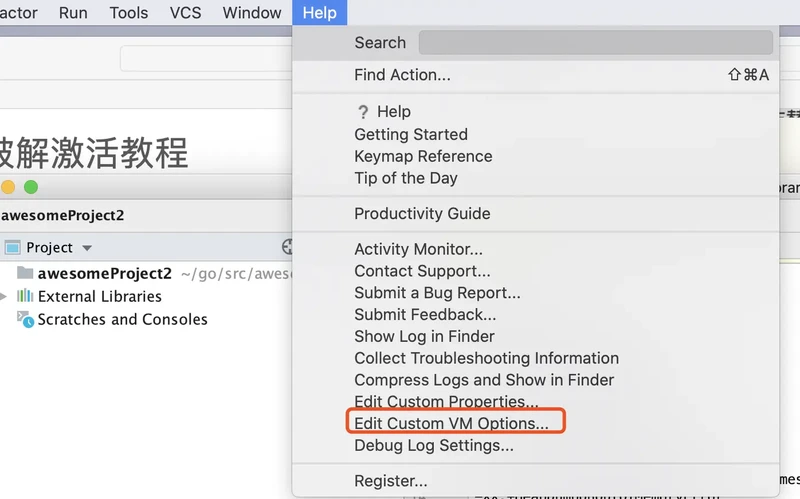Click the External Libraries bars icon
The image size is (800, 499).
pyautogui.click(x=24, y=296)
